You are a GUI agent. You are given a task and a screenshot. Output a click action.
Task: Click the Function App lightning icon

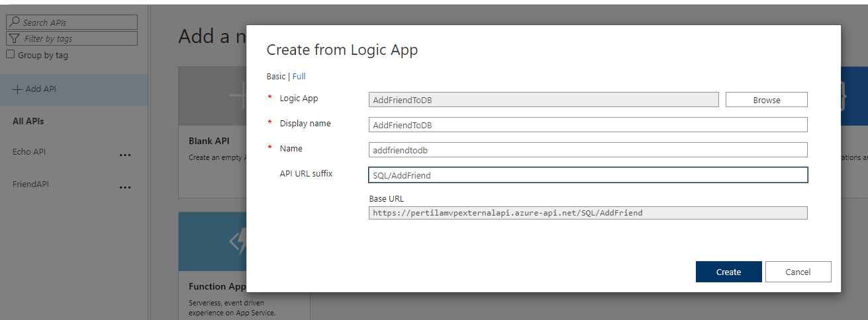237,242
